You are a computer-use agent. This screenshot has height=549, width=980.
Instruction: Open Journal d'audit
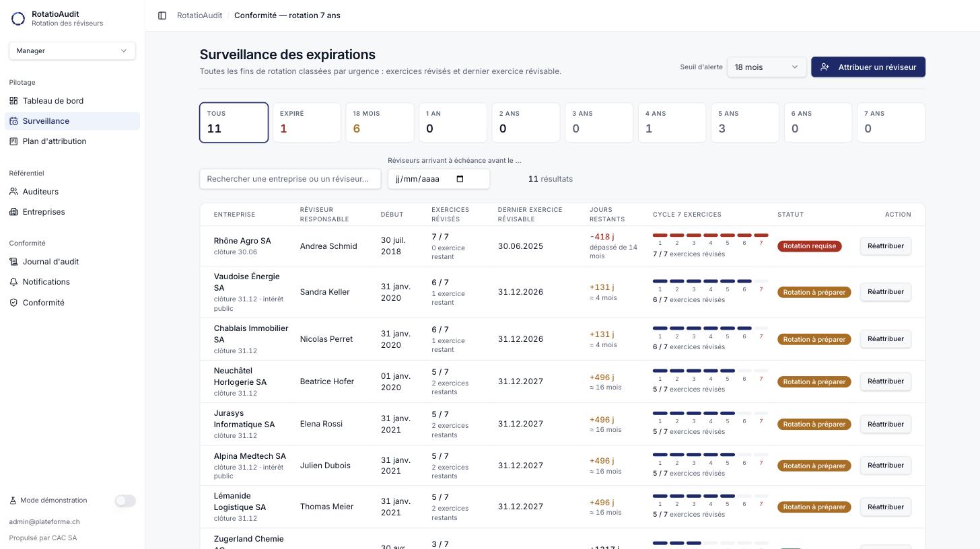pos(72,262)
